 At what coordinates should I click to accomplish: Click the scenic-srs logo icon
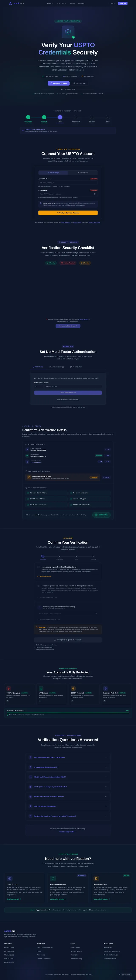(x=10, y=3)
